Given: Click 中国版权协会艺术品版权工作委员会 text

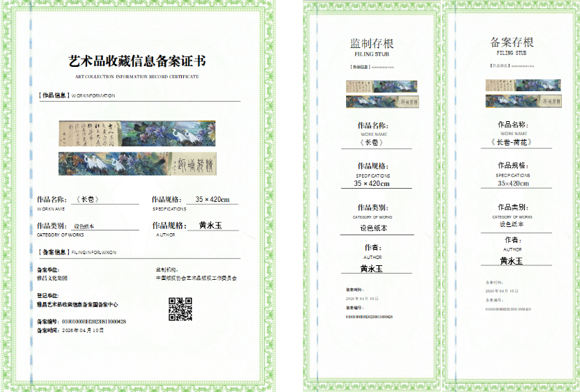Looking at the screenshot, I should point(196,278).
